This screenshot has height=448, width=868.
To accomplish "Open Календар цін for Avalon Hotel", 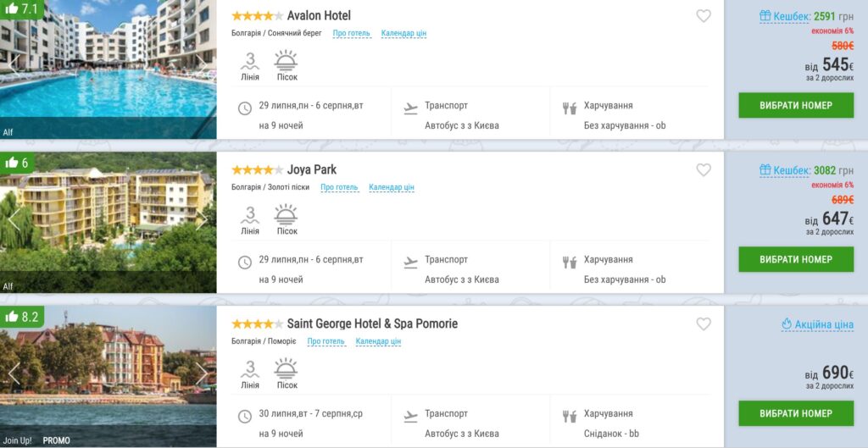I will pos(403,33).
